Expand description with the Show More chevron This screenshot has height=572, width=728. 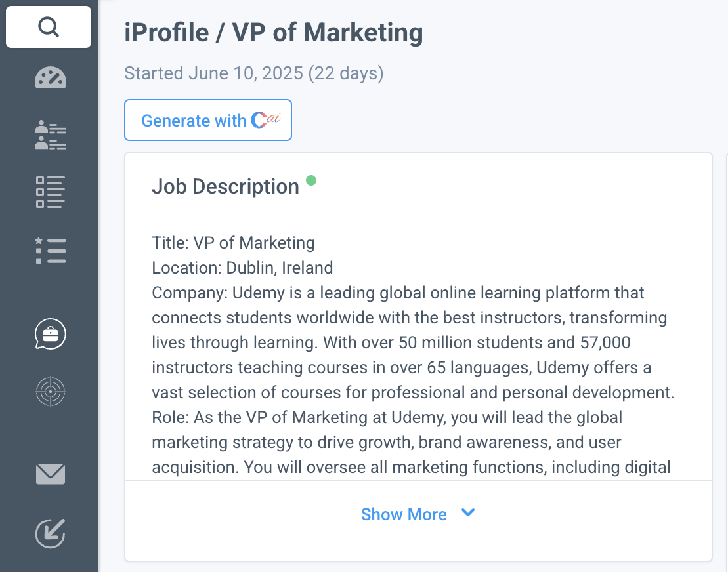click(x=468, y=513)
